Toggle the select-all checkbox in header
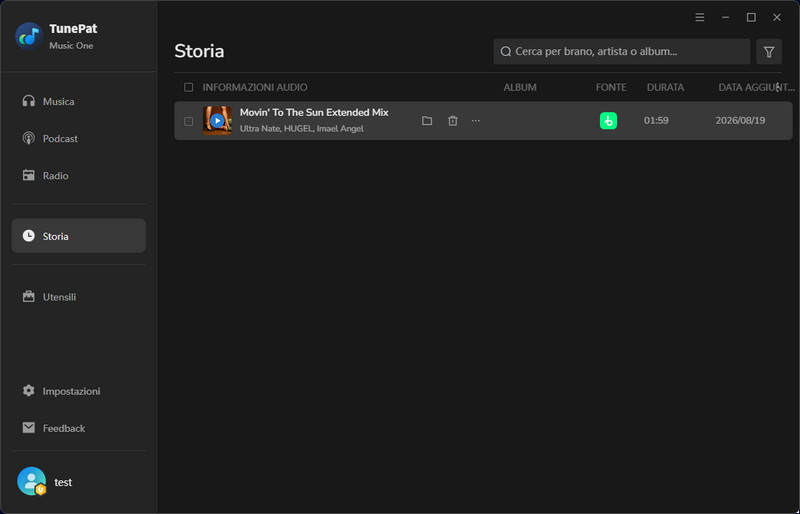Image resolution: width=800 pixels, height=514 pixels. 189,87
